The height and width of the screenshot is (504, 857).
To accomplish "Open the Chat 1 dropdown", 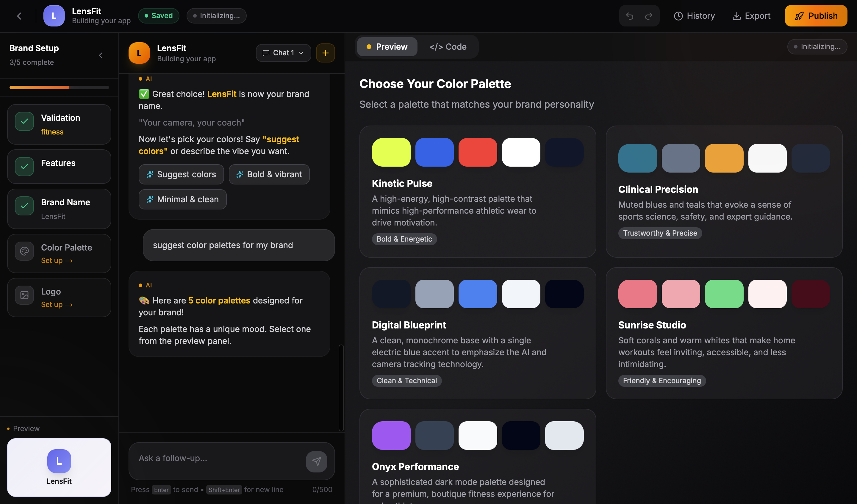I will (x=283, y=53).
